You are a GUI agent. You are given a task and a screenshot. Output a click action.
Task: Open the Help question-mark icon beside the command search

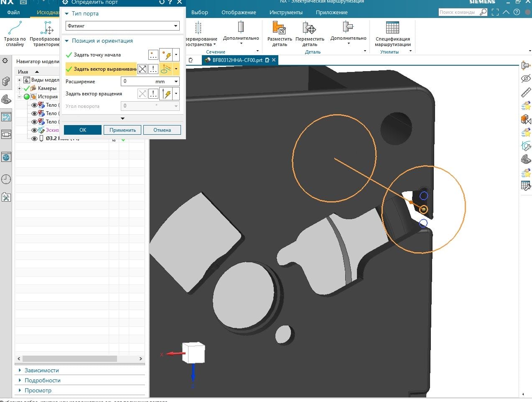coord(517,12)
